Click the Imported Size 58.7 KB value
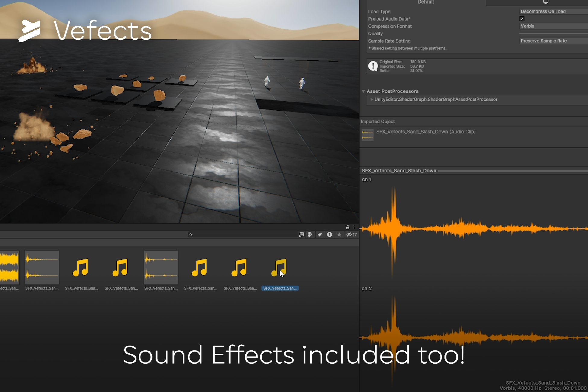 (x=417, y=66)
